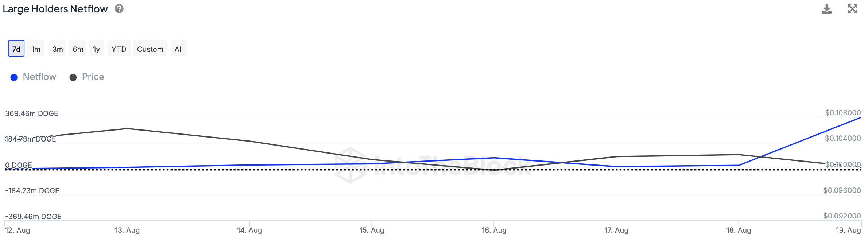Click the Price line peak at 13 Aug
Viewport: 868px width, 240px height.
pos(127,128)
